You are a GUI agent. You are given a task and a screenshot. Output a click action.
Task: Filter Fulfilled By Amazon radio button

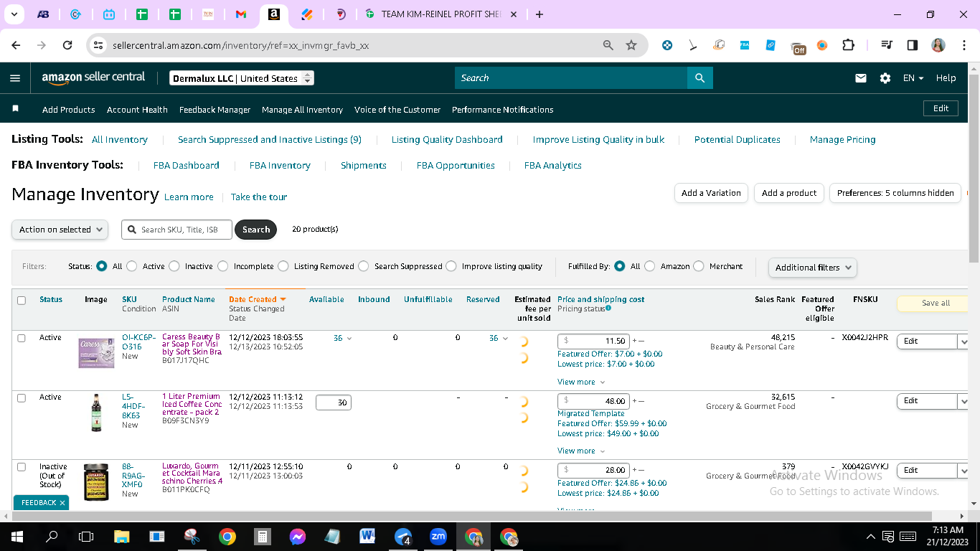coord(649,266)
